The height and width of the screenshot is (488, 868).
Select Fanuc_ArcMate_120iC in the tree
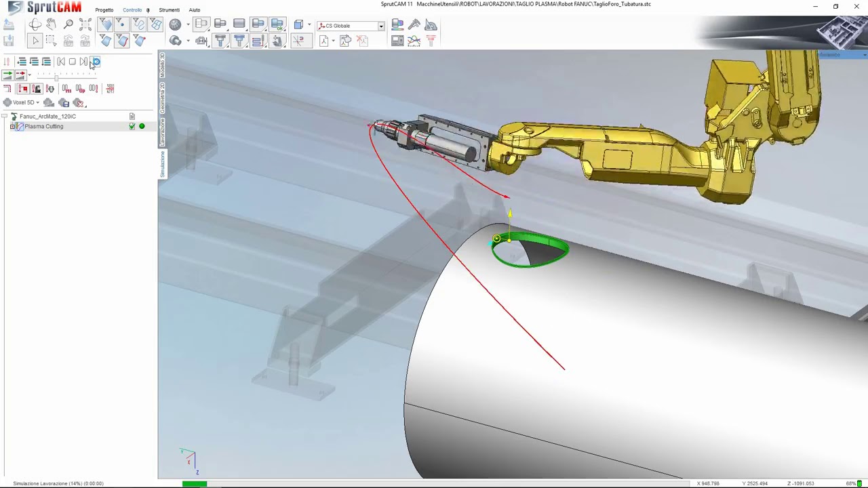[47, 117]
